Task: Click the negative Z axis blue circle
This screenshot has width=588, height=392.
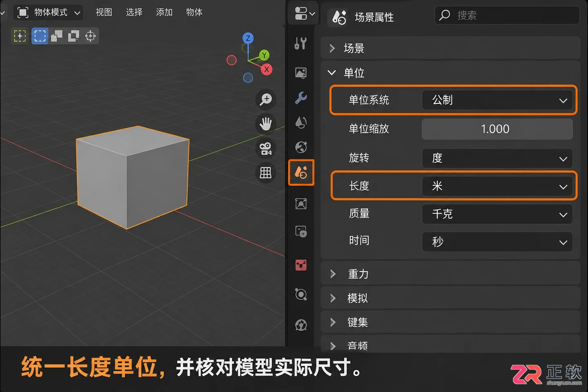Action: (248, 78)
